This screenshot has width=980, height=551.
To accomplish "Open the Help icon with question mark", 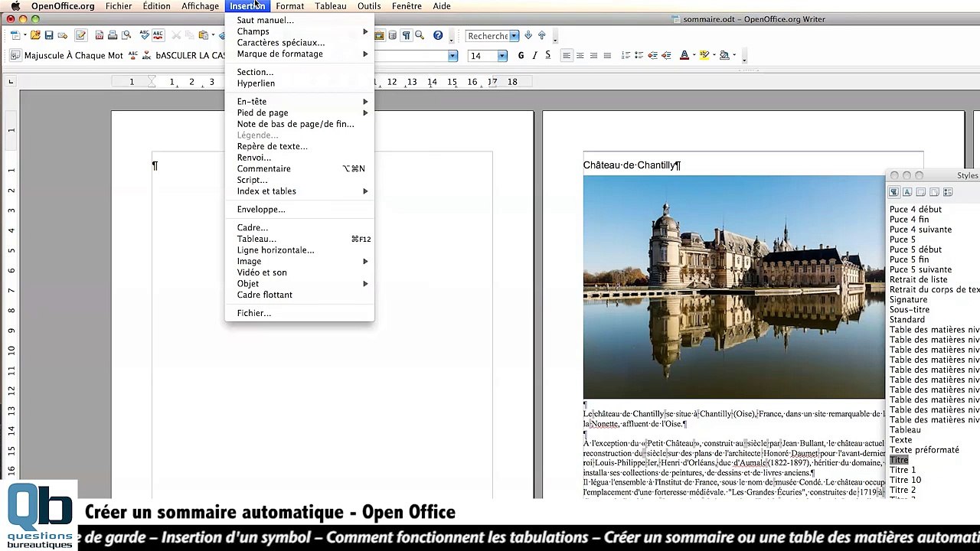I will pos(438,36).
